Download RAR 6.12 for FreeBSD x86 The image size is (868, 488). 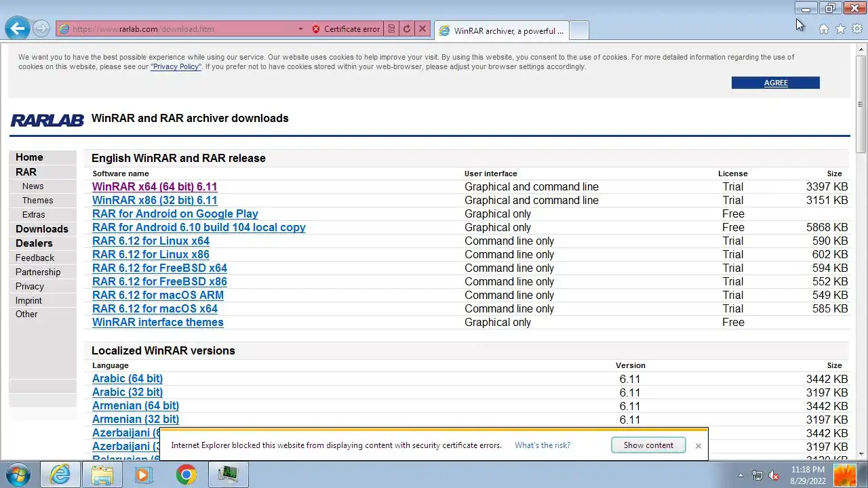(x=159, y=281)
